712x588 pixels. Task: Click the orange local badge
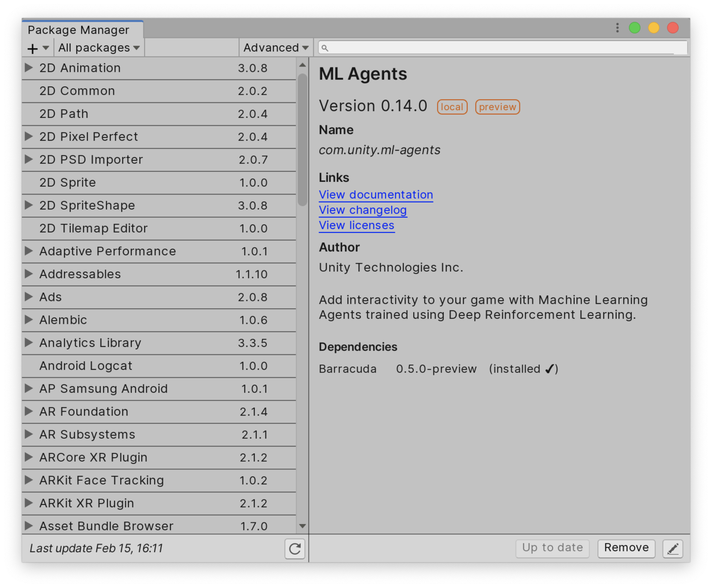click(452, 107)
